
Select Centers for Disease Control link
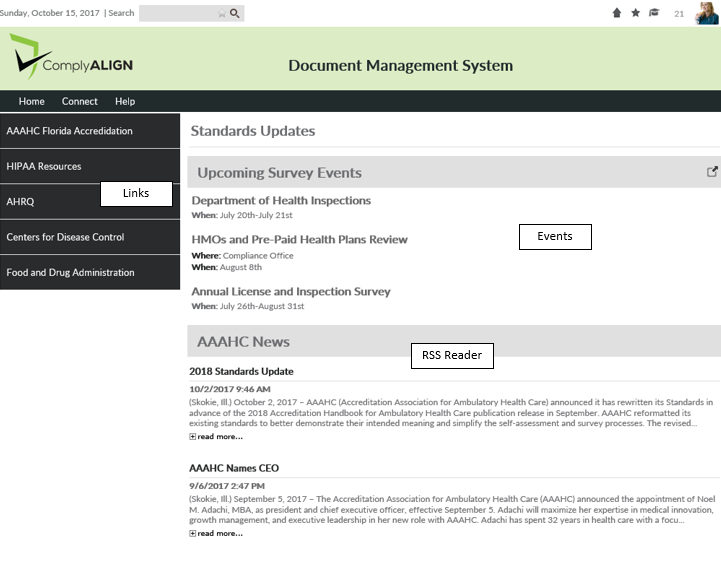[65, 237]
